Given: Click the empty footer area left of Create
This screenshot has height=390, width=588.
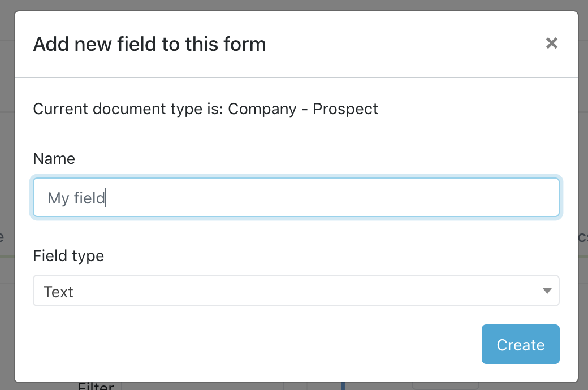Looking at the screenshot, I should coord(254,345).
